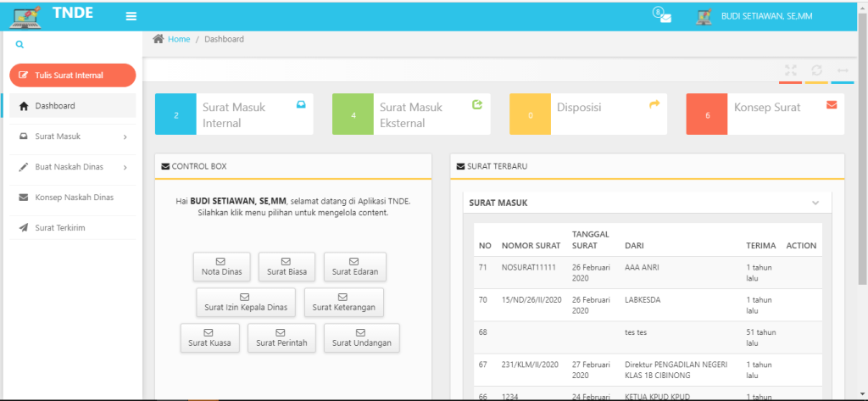Click the horizontal resize arrows icon
The image size is (868, 401).
pos(842,70)
